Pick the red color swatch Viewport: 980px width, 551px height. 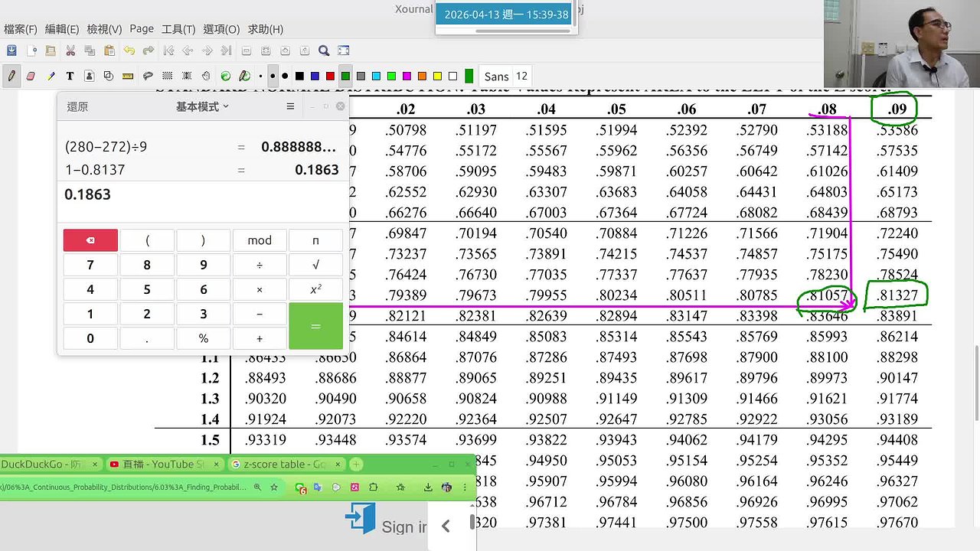click(x=330, y=77)
